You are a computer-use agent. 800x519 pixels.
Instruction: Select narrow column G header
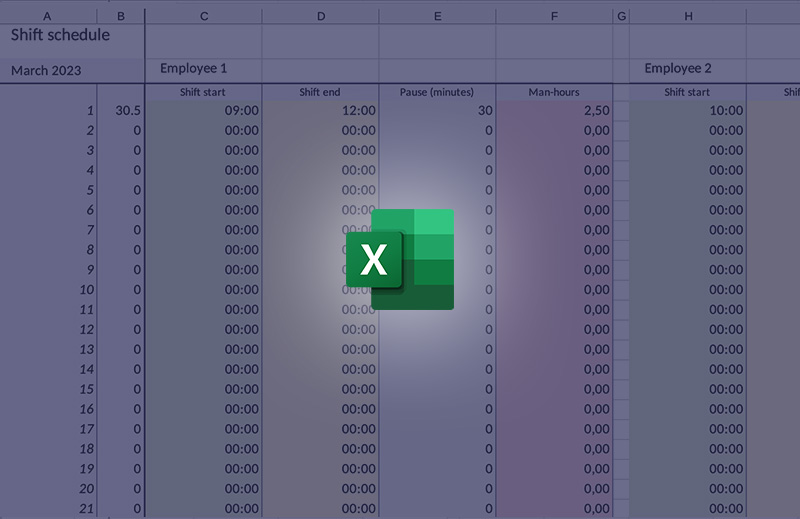(621, 16)
